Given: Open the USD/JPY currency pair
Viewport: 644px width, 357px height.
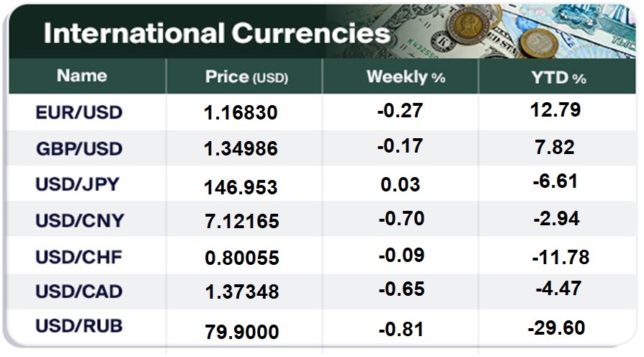Looking at the screenshot, I should (79, 184).
